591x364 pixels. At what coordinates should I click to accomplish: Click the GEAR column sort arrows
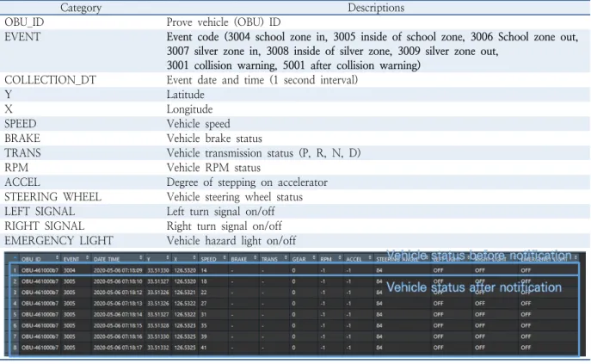(314, 257)
